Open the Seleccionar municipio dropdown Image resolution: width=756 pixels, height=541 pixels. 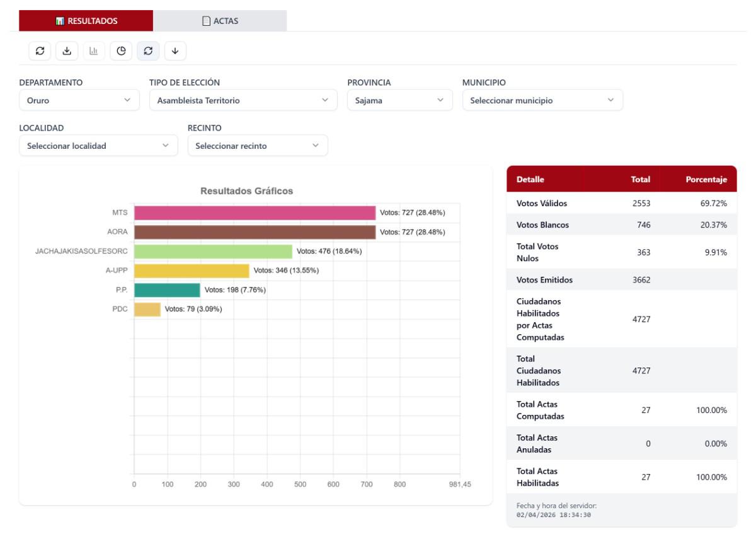click(x=542, y=100)
